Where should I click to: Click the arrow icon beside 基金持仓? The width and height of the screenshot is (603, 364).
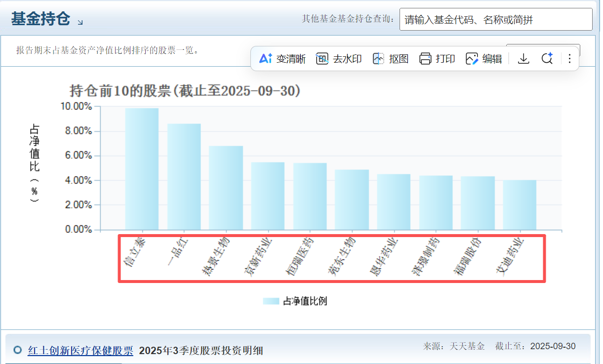(80, 22)
